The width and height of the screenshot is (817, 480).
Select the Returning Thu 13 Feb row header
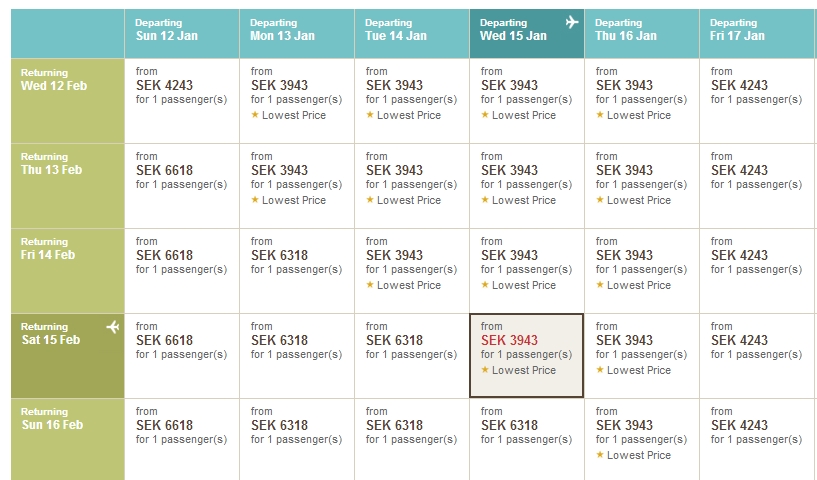[68, 186]
